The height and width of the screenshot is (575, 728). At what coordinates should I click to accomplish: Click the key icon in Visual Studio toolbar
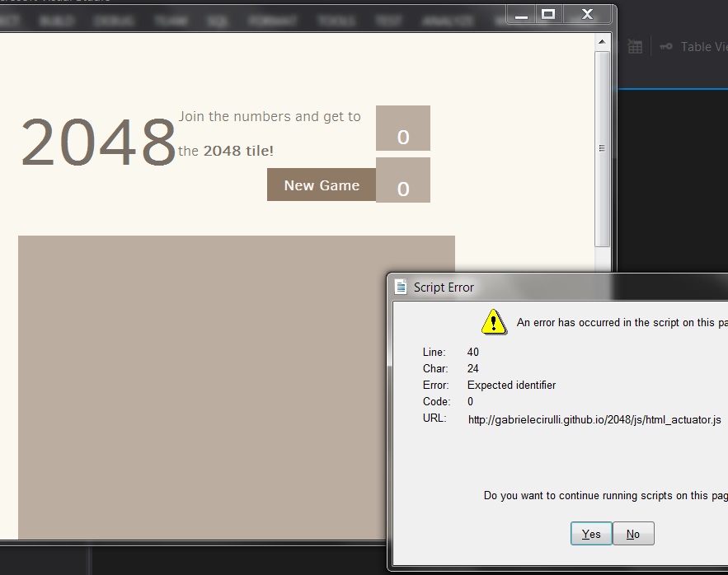point(666,46)
